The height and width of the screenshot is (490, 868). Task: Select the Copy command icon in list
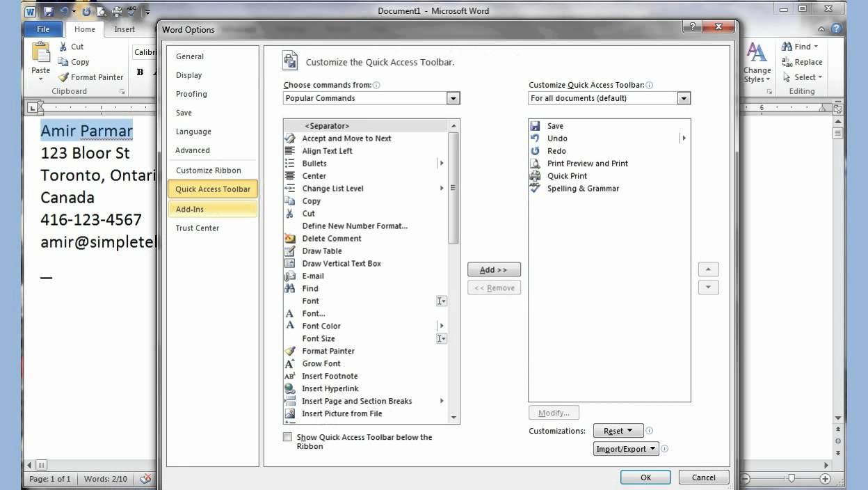pyautogui.click(x=290, y=201)
